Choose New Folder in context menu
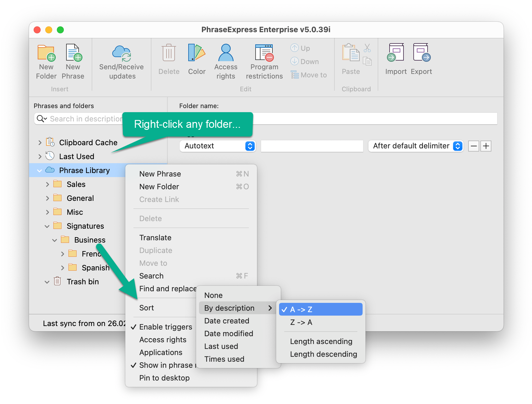The height and width of the screenshot is (404, 532). (x=191, y=187)
